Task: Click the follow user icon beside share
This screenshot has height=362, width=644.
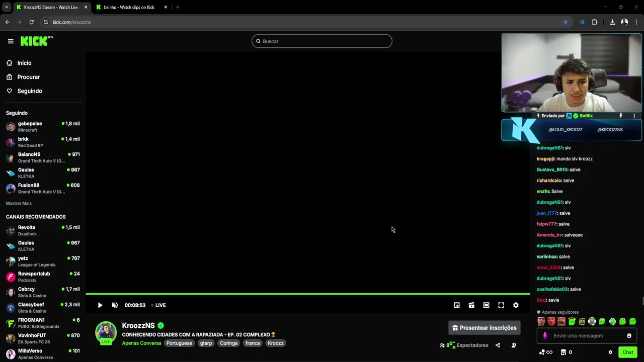Action: 514,345
